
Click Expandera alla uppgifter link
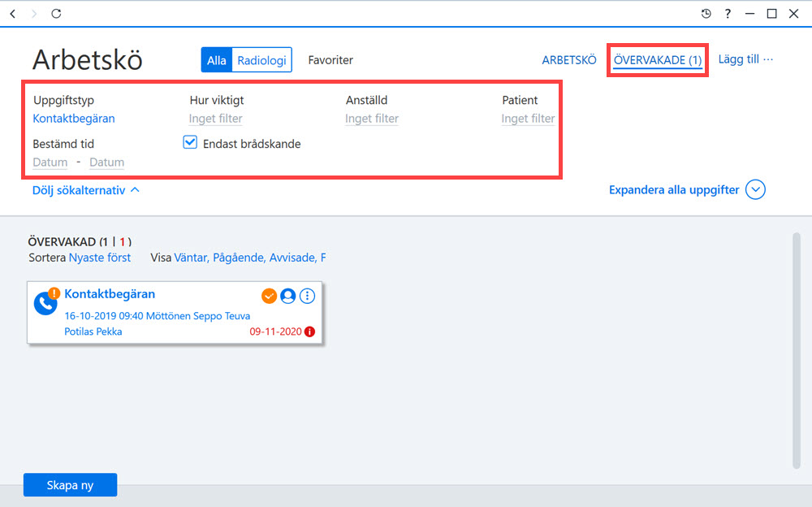(674, 190)
